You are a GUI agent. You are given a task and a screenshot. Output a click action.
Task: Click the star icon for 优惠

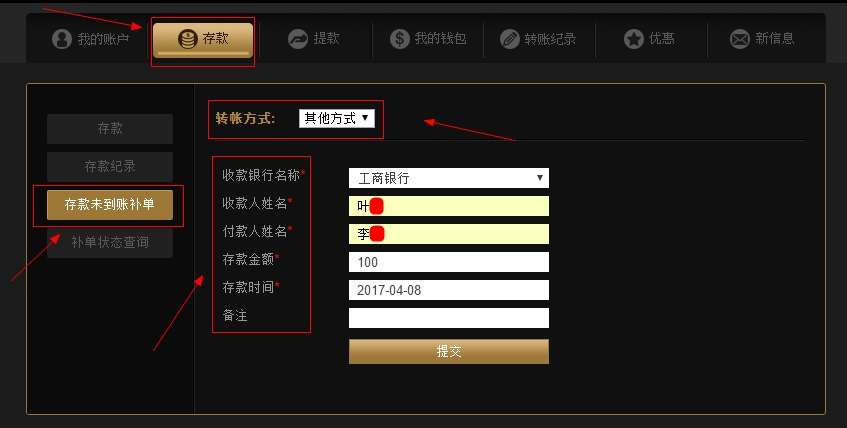click(x=634, y=39)
